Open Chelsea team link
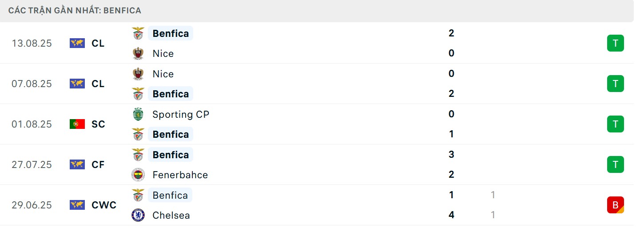The height and width of the screenshot is (232, 644). pyautogui.click(x=171, y=215)
